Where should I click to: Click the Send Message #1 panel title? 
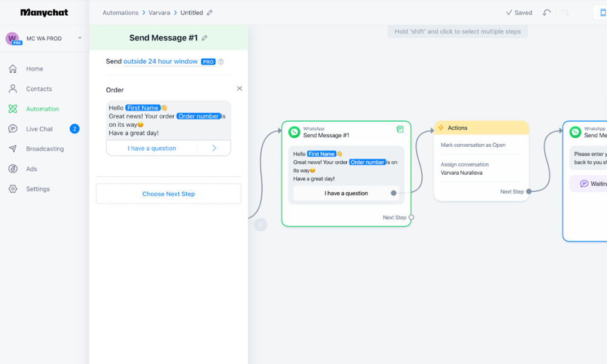point(163,38)
